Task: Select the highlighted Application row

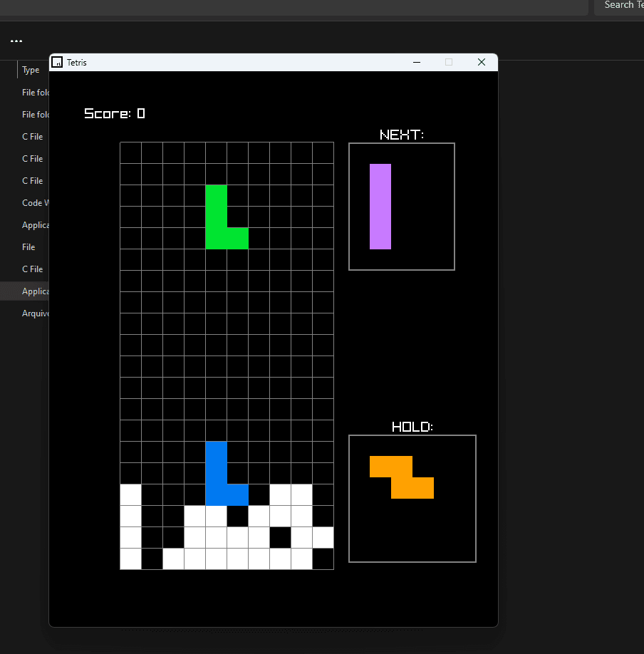Action: coord(25,291)
